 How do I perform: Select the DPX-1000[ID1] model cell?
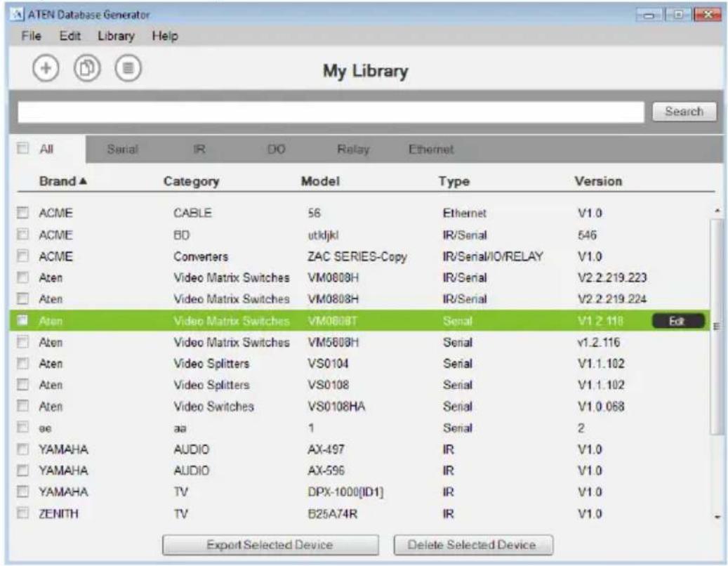coord(345,492)
